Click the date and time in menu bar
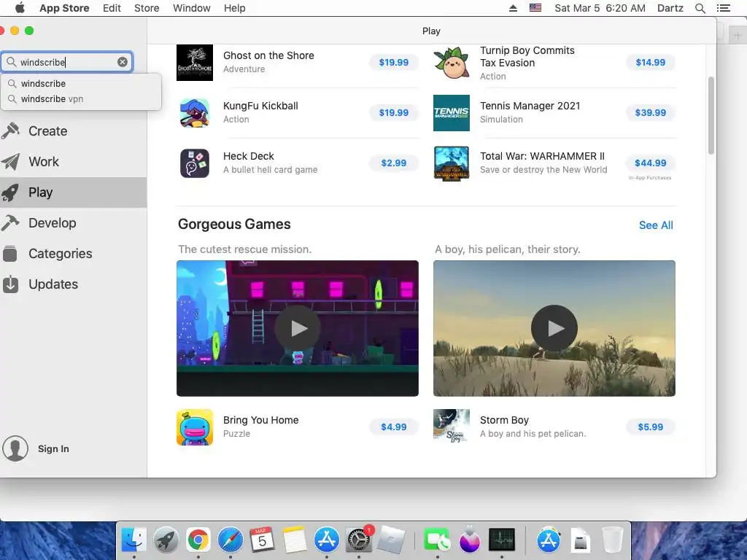 coord(600,8)
